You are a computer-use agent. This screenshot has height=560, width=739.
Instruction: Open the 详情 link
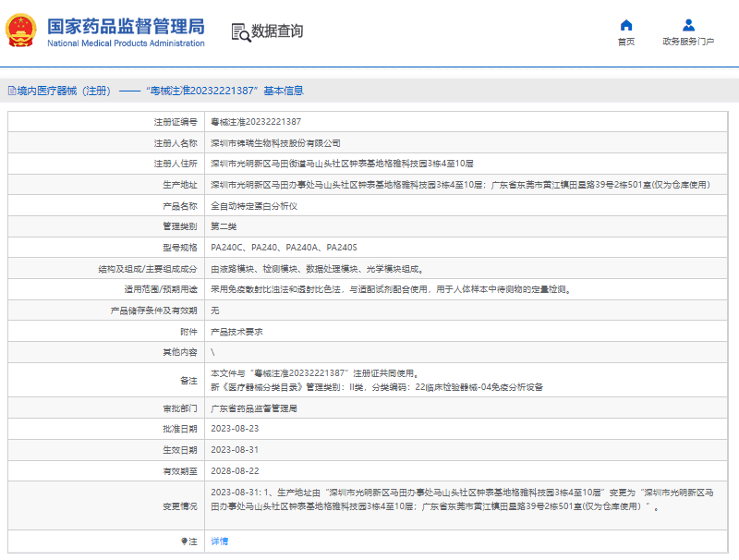(219, 542)
